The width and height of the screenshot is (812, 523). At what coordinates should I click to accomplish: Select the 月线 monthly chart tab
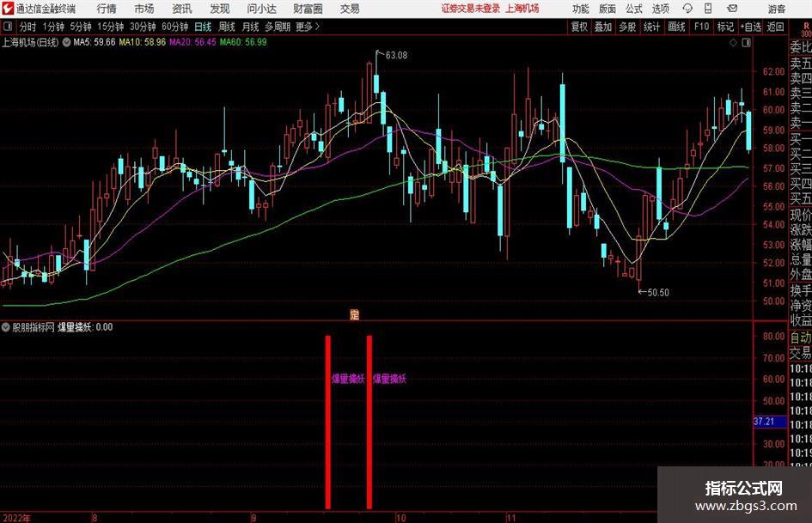point(250,27)
